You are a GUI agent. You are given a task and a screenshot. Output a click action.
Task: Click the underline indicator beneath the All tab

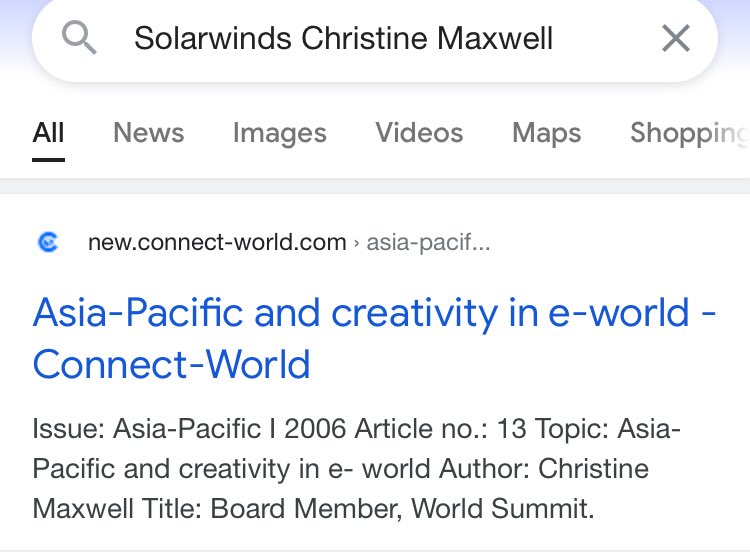pyautogui.click(x=48, y=160)
